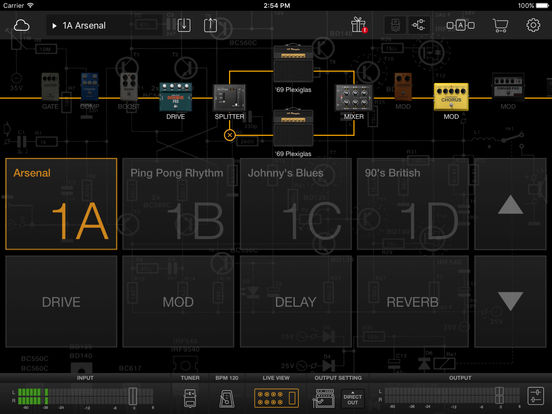Open the gift box offers icon

[359, 25]
